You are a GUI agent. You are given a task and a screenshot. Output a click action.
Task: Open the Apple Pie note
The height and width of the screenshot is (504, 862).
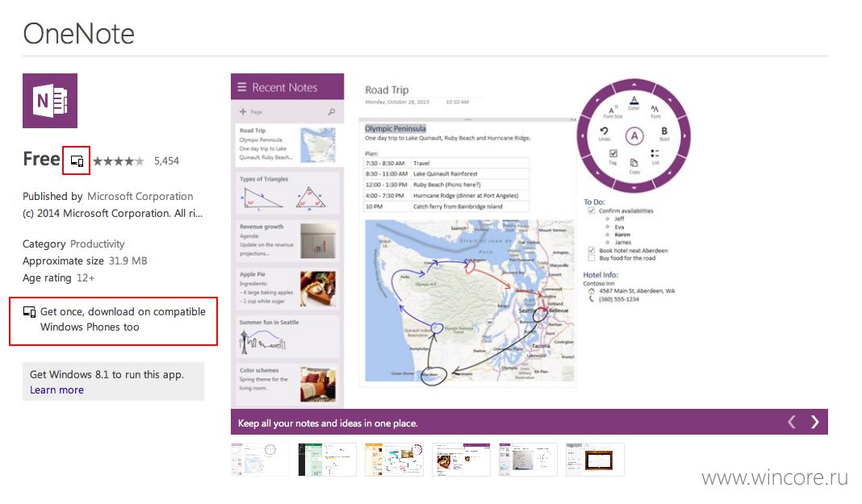pyautogui.click(x=287, y=288)
